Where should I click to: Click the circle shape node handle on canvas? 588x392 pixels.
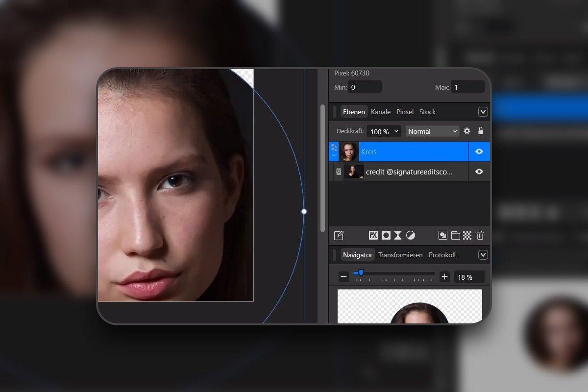pos(304,212)
